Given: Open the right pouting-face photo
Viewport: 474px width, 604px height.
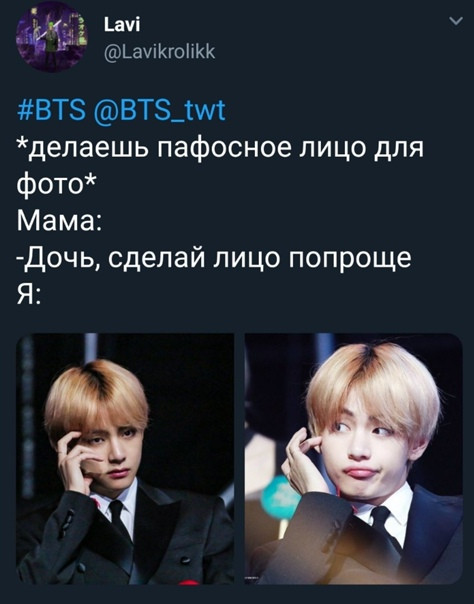Looking at the screenshot, I should pyautogui.click(x=353, y=458).
